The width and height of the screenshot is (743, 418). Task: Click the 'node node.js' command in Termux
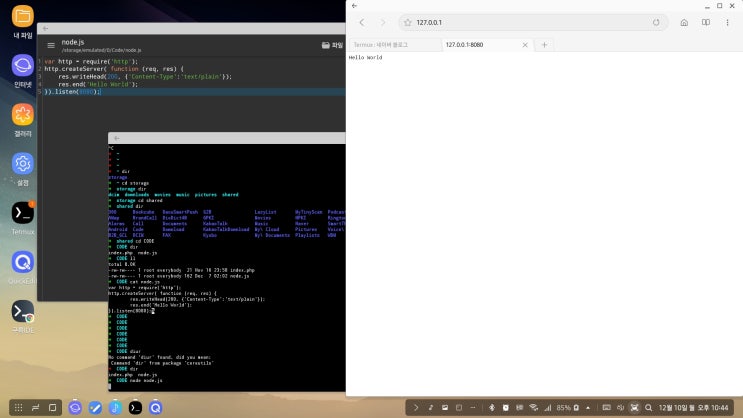145,380
